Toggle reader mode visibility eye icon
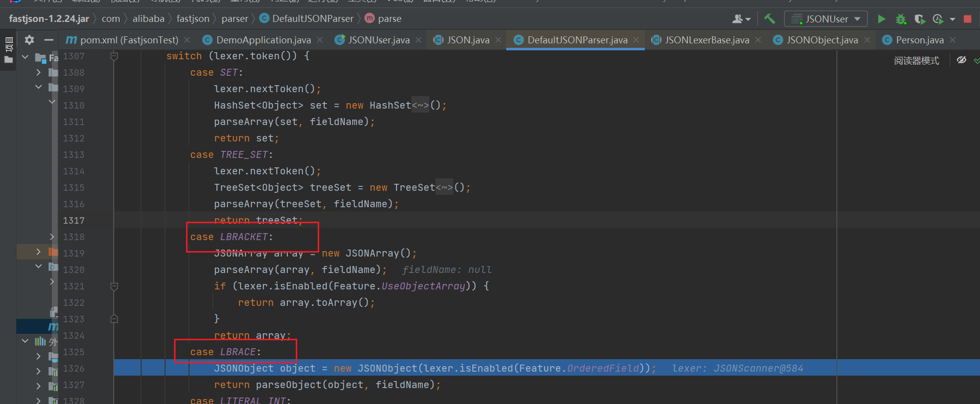 point(962,60)
